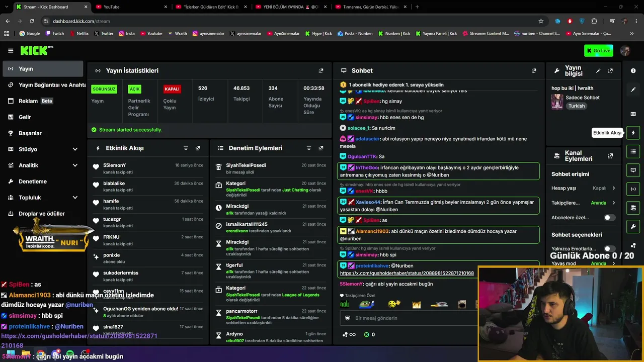
Task: Click the Turkish language tag
Action: (x=577, y=106)
